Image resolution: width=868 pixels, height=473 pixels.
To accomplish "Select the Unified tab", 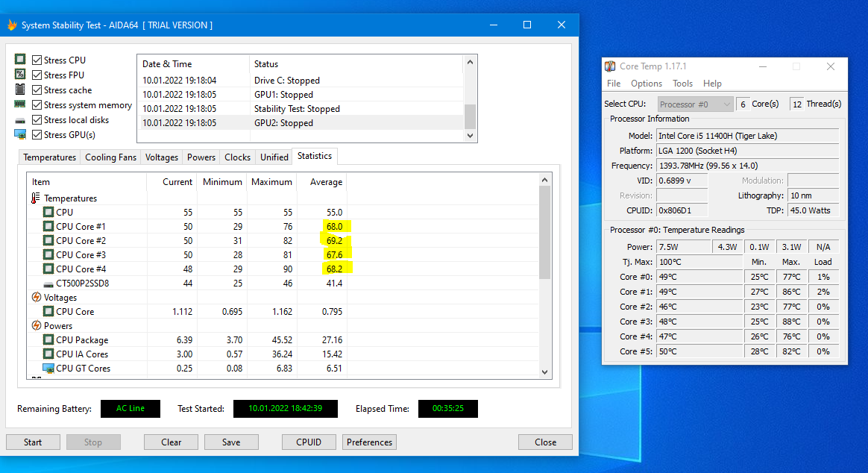I will (274, 157).
